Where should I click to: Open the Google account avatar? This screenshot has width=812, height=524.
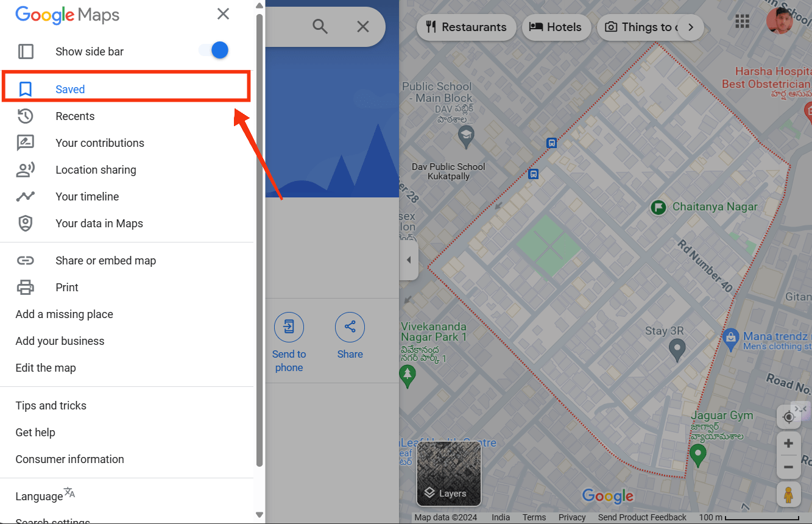point(779,22)
